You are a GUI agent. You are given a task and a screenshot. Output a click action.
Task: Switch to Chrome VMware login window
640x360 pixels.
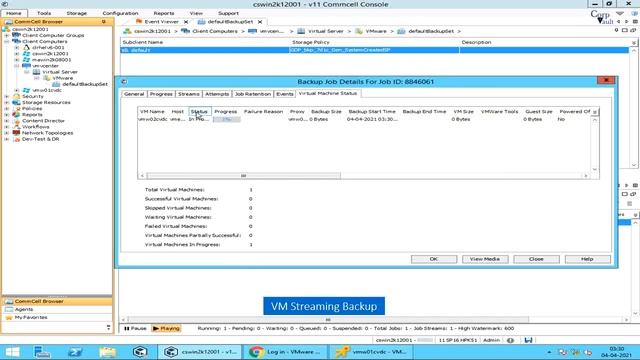(285, 352)
